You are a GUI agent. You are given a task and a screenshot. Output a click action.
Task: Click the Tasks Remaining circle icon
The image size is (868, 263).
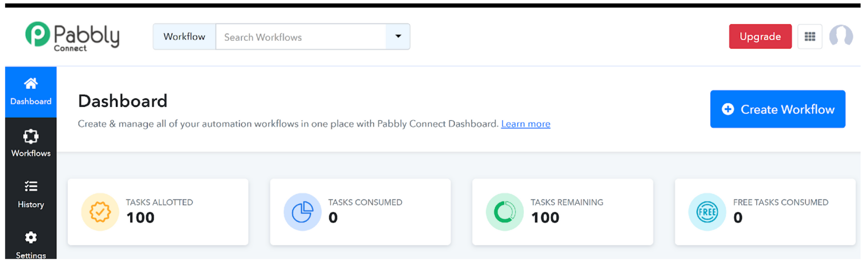(505, 212)
